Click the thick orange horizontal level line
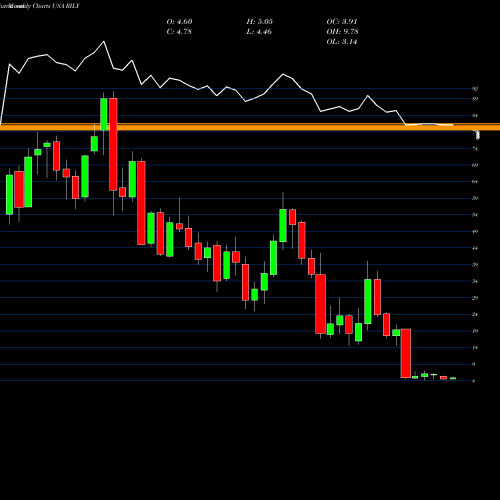The image size is (500, 500). click(x=250, y=127)
